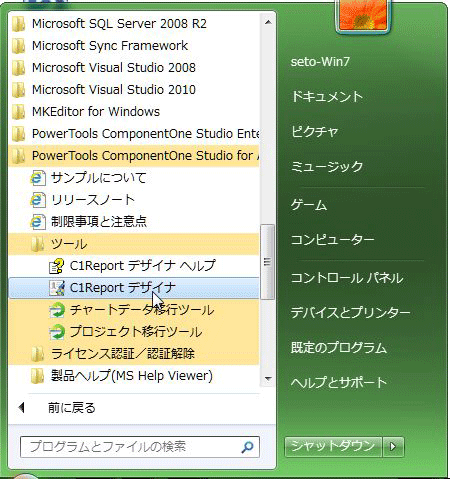The height and width of the screenshot is (479, 450).
Task: Launch チャートデータ移行ツール
Action: pos(134,310)
